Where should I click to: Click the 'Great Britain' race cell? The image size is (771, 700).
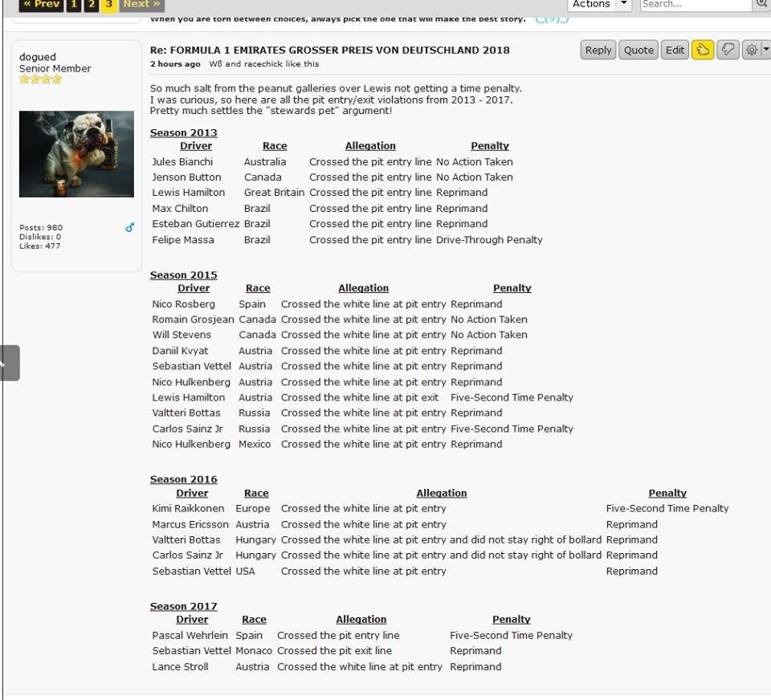tap(275, 192)
